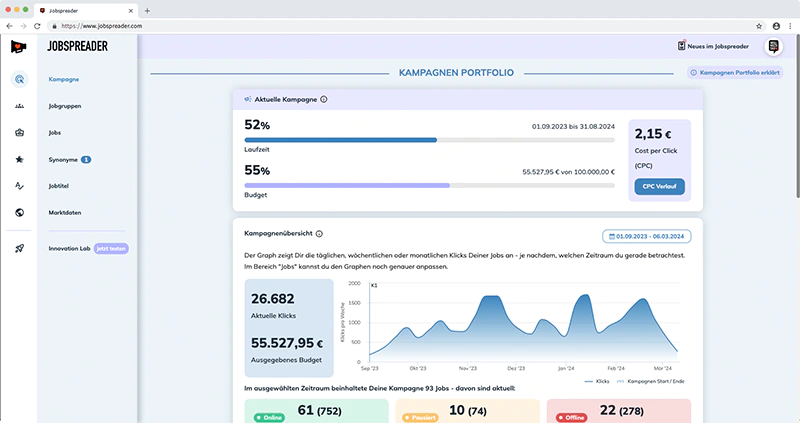Select the Jobtitel menu item
This screenshot has width=800, height=423.
tap(59, 186)
